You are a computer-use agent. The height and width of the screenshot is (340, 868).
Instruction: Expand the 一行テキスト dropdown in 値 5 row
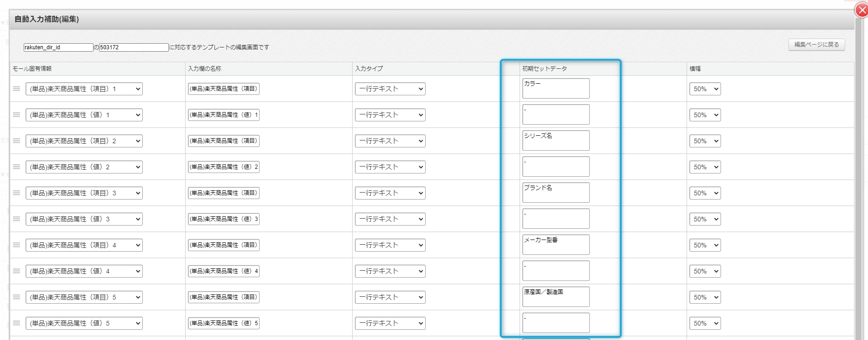click(390, 323)
